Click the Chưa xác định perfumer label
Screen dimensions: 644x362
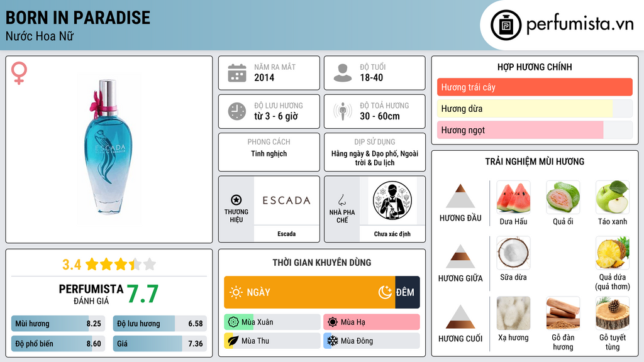pyautogui.click(x=392, y=234)
